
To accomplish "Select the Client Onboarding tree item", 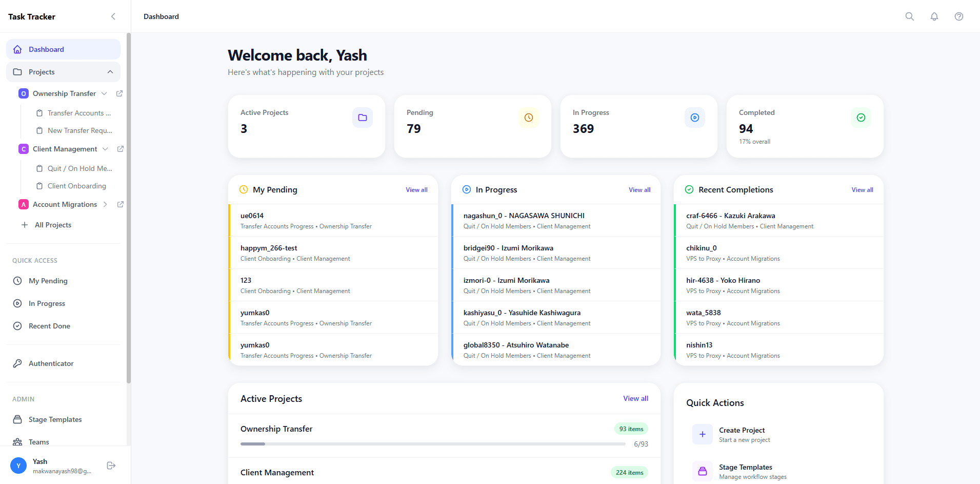I will click(76, 185).
